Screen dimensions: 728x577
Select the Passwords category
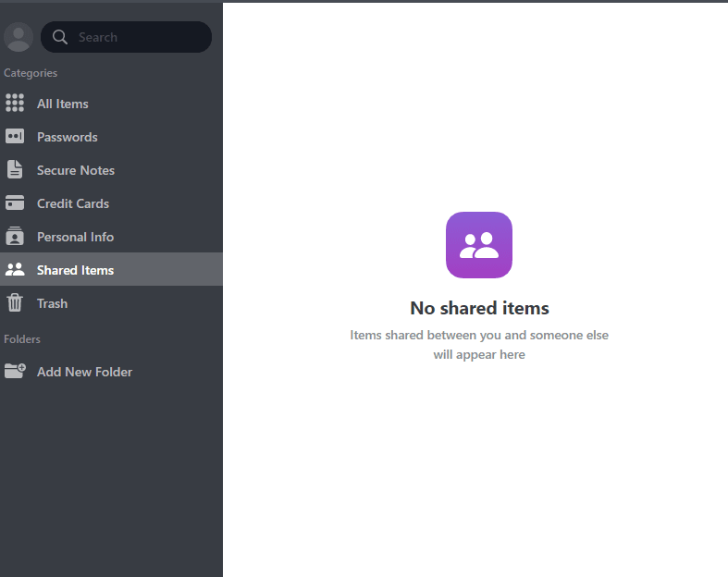click(111, 137)
